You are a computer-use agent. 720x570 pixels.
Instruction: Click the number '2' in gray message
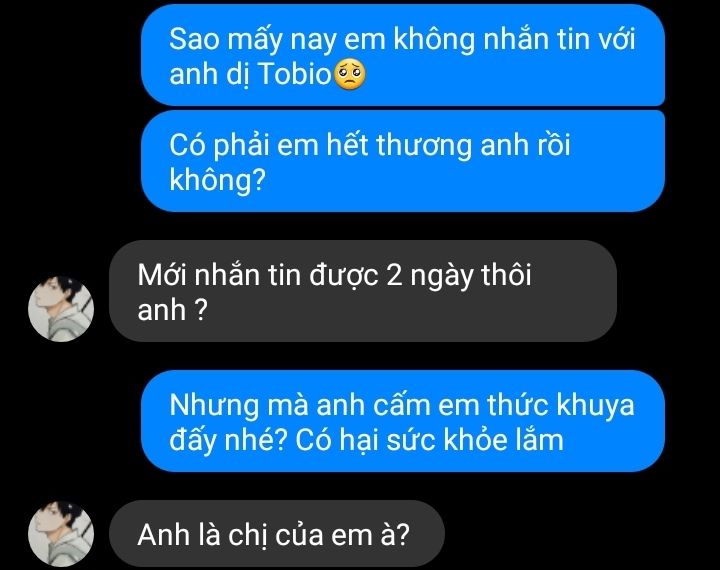coord(394,276)
